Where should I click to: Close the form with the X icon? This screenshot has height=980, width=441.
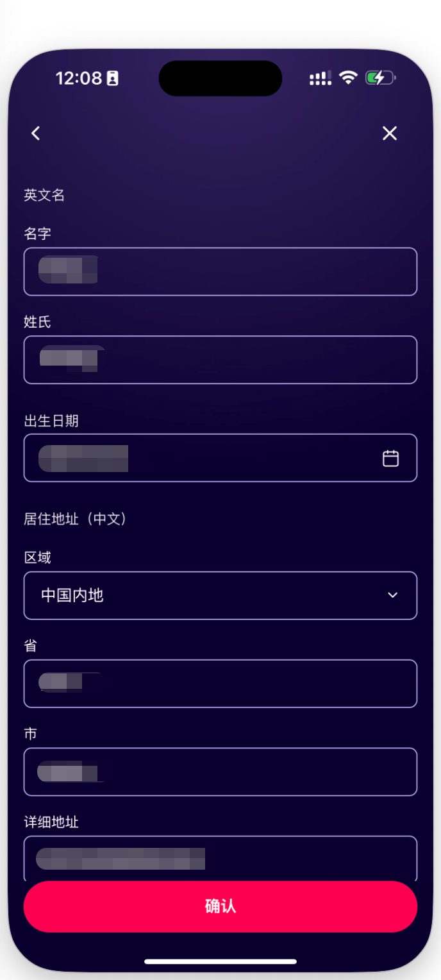pyautogui.click(x=390, y=133)
